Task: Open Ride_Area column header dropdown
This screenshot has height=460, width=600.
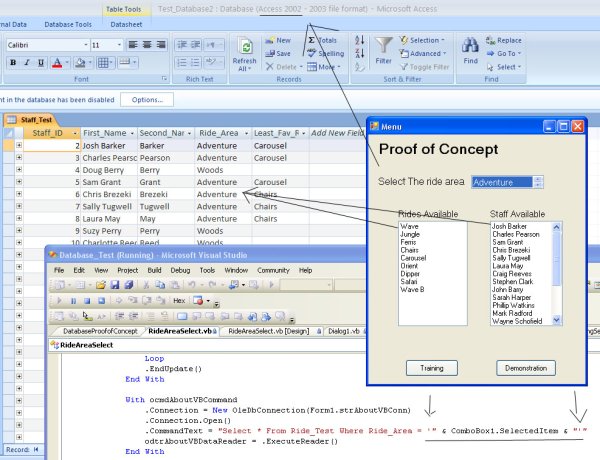Action: pyautogui.click(x=246, y=133)
